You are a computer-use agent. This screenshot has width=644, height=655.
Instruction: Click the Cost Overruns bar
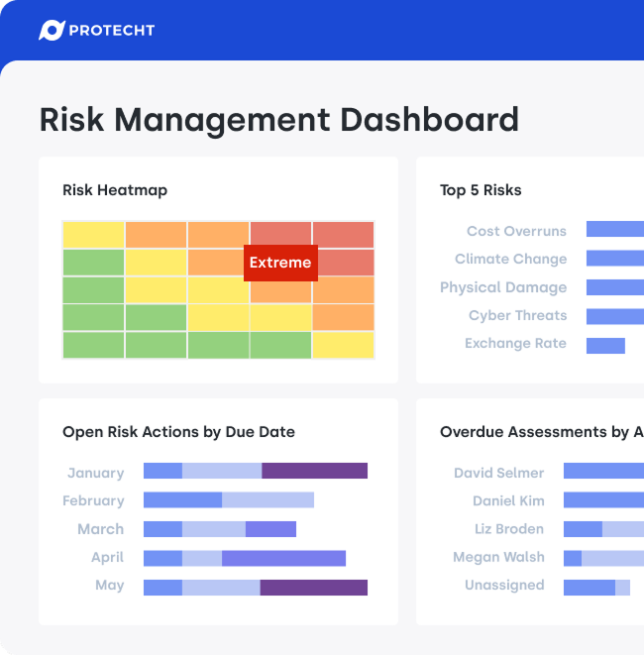pyautogui.click(x=615, y=229)
